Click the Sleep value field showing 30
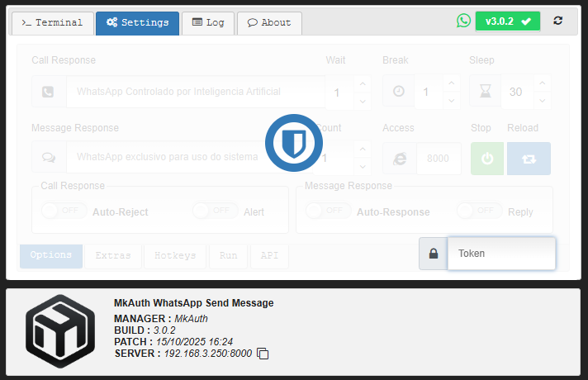The image size is (588, 380). pos(518,92)
